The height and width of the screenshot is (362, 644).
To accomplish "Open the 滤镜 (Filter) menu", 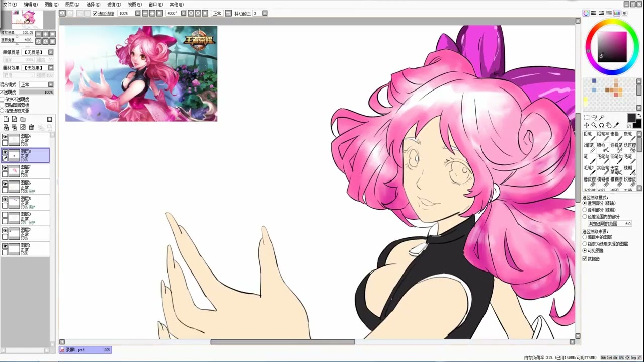I will (x=114, y=4).
